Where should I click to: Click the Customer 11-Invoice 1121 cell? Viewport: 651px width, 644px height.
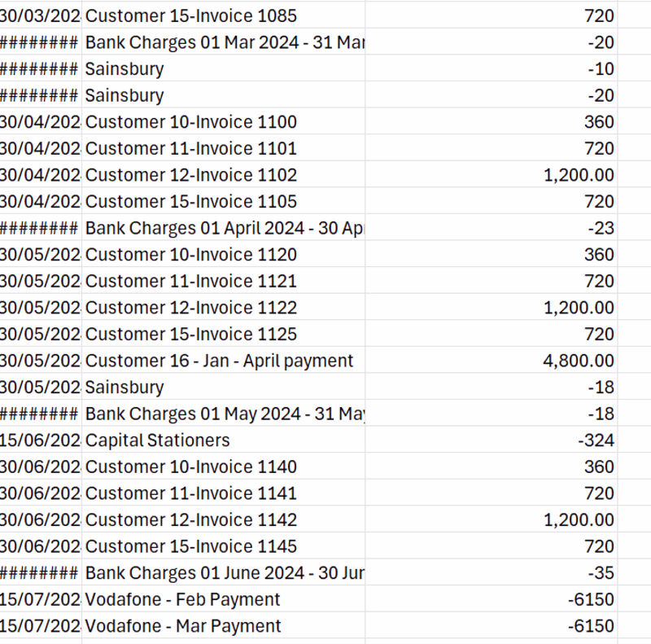pyautogui.click(x=191, y=281)
